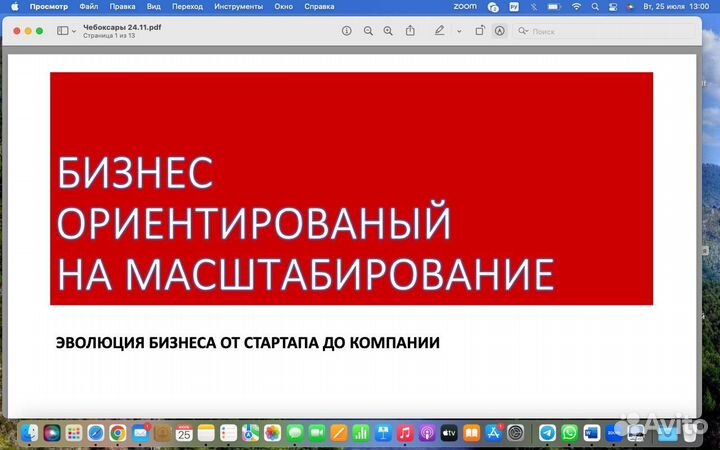Open WhatsApp from the Dock
This screenshot has height=450, width=720.
(569, 433)
